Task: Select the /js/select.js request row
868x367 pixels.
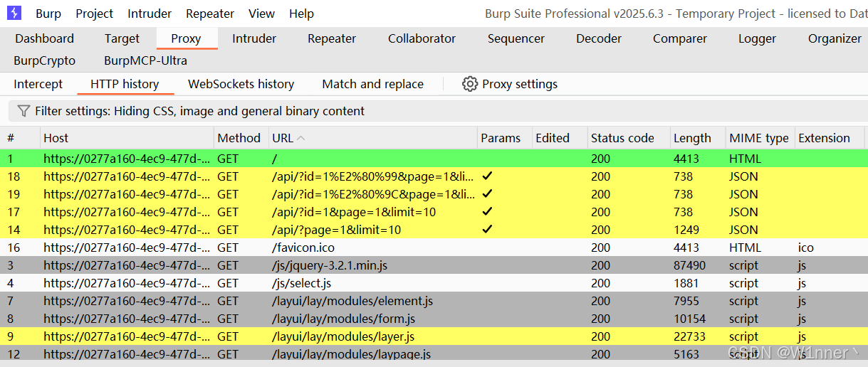Action: pos(434,283)
